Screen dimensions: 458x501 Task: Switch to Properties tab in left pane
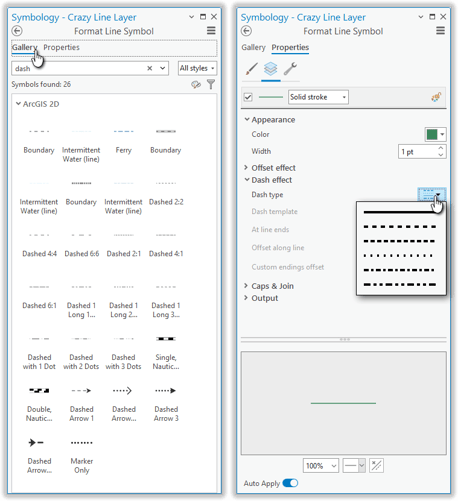click(x=61, y=47)
